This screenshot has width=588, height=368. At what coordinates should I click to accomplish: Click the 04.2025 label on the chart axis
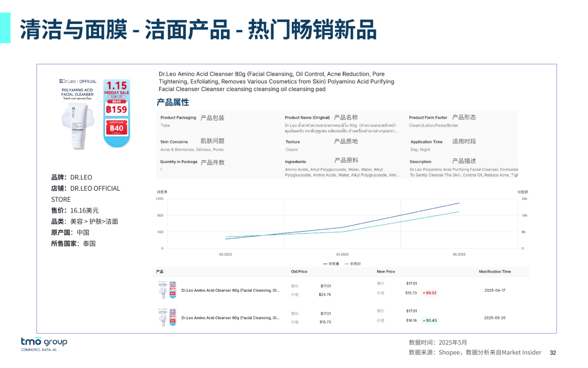(342, 254)
